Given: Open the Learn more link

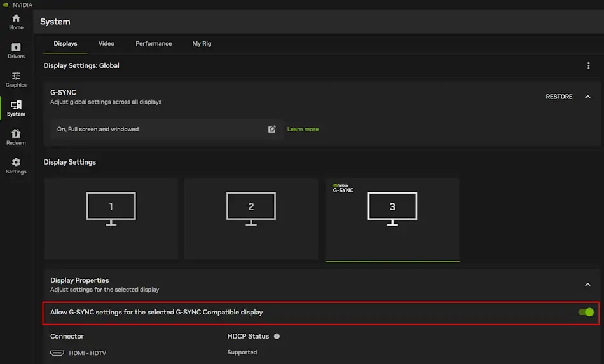Looking at the screenshot, I should pos(303,129).
